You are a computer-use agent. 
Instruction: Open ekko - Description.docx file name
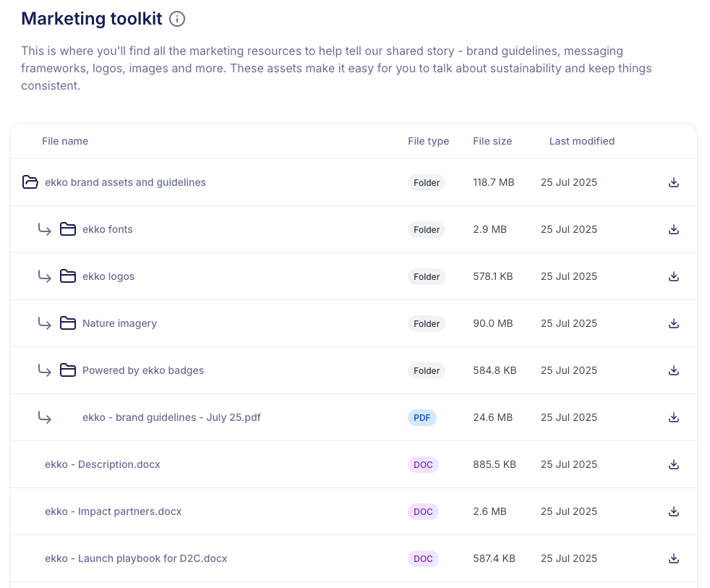103,465
